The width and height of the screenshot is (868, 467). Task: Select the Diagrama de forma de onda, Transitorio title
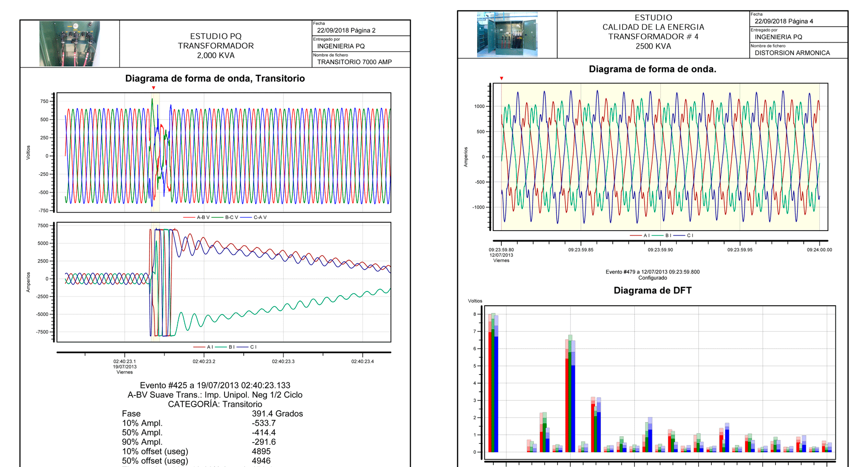click(x=215, y=78)
